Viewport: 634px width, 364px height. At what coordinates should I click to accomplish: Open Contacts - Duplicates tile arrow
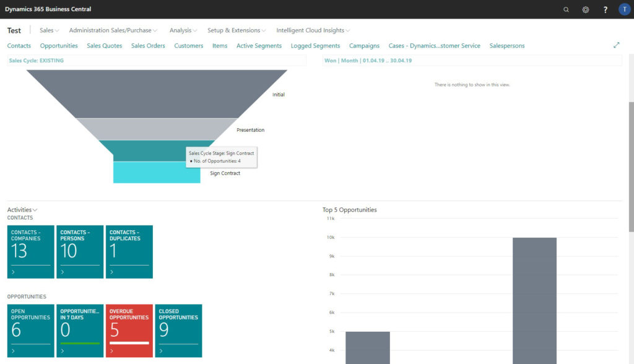tap(111, 272)
